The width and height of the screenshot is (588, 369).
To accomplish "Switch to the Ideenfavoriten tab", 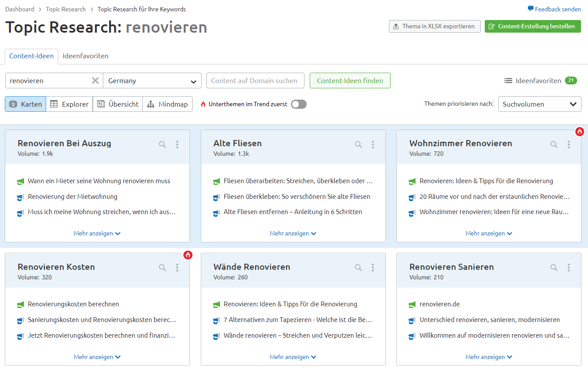I will (85, 56).
